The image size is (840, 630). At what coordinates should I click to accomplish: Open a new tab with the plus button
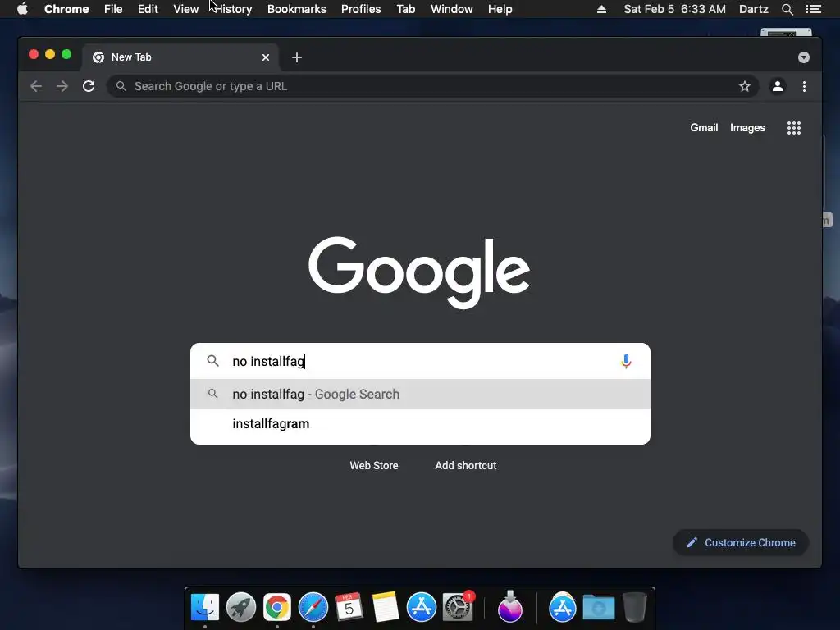pos(297,57)
